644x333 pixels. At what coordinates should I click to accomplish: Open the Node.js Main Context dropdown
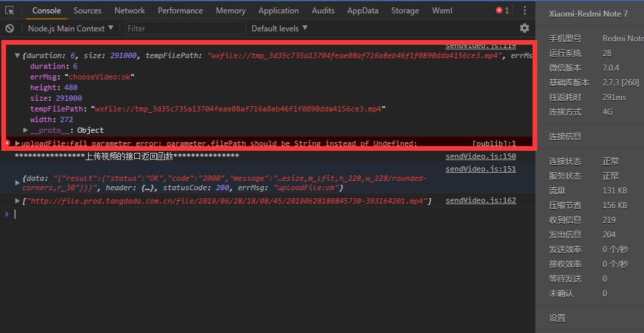pyautogui.click(x=70, y=29)
